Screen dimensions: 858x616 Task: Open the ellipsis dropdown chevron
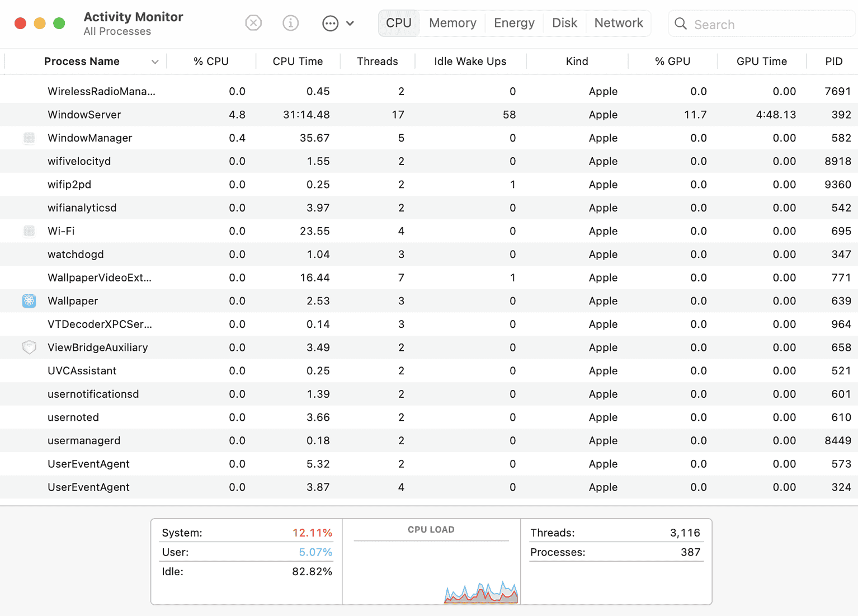(350, 23)
